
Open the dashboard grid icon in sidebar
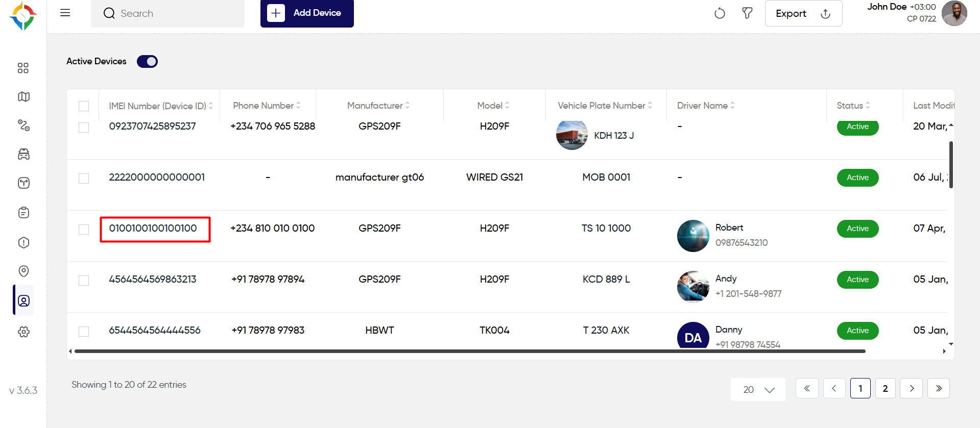[23, 68]
